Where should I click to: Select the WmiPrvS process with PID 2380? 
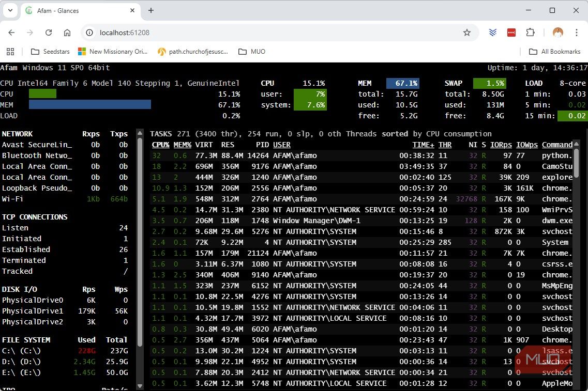coord(362,210)
